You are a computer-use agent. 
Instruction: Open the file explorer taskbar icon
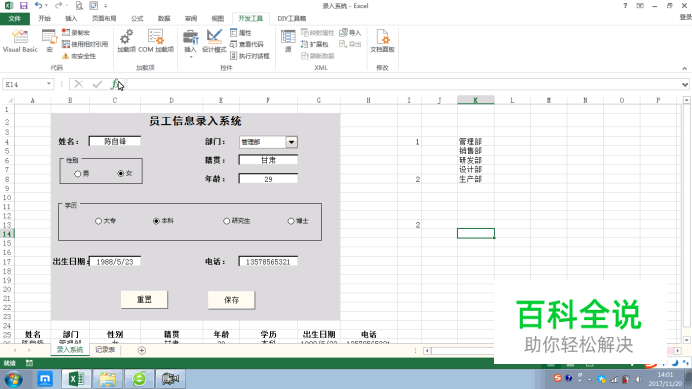point(107,379)
